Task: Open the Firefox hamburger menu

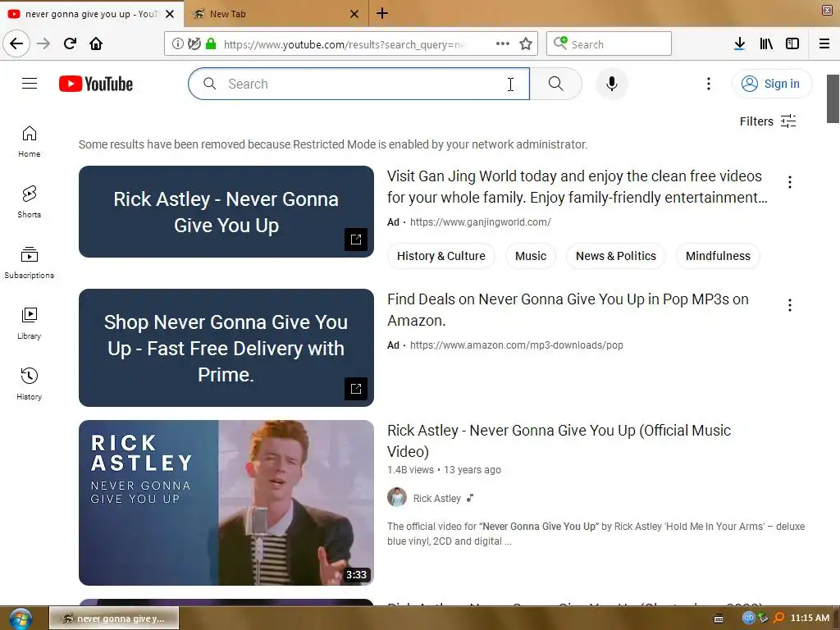Action: click(824, 44)
